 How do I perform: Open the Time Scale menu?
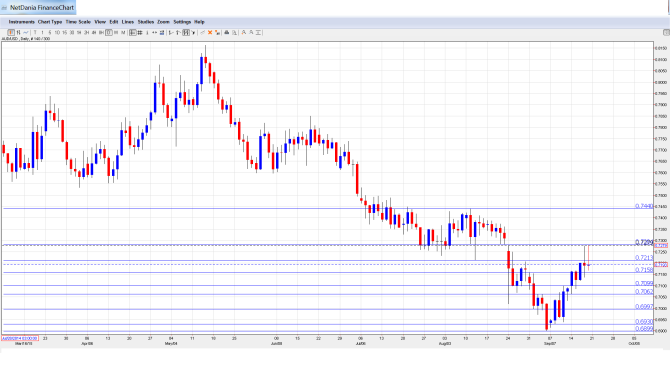coord(78,22)
